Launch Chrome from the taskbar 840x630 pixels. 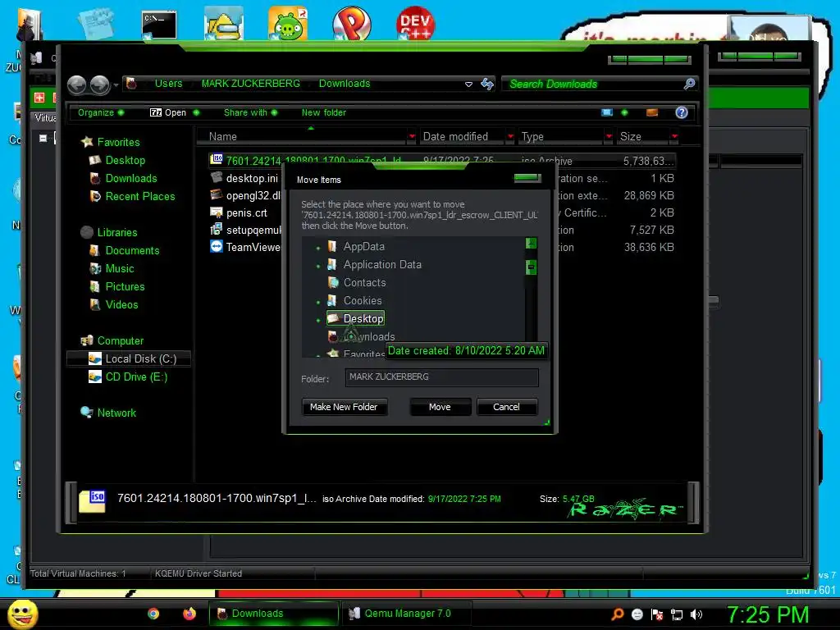153,614
